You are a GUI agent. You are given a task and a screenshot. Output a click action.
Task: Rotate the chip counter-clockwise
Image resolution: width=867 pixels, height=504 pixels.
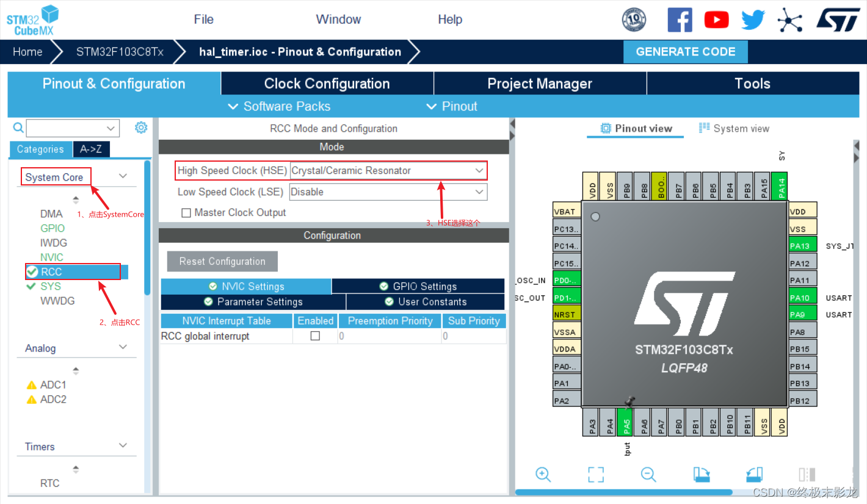755,475
